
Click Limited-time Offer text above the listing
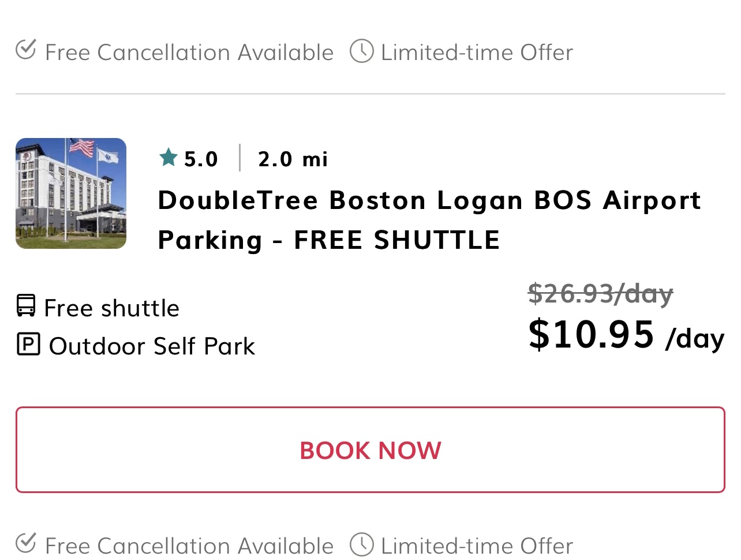tap(477, 53)
